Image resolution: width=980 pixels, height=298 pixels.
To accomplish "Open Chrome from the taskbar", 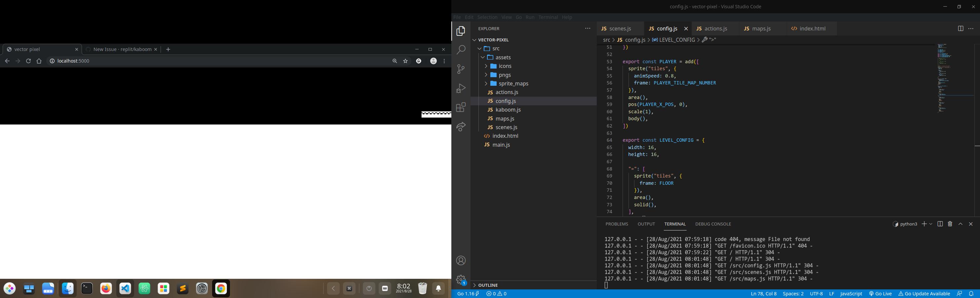I will [x=221, y=288].
